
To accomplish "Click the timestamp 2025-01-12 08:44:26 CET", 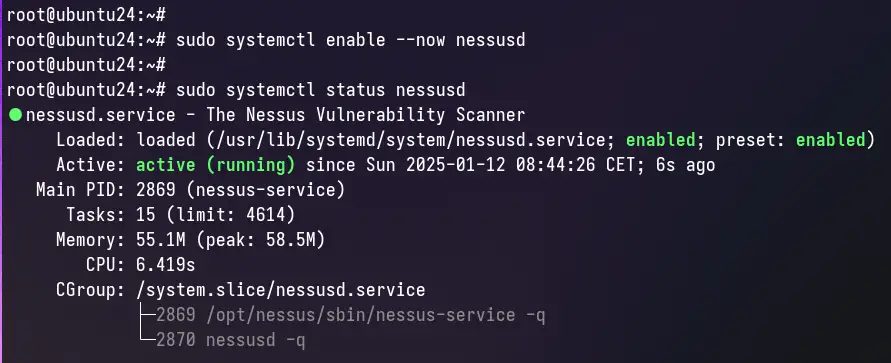I will point(501,165).
